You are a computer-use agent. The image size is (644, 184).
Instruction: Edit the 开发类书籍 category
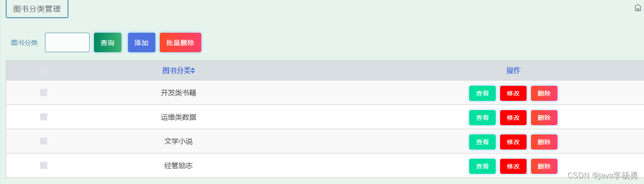coord(513,93)
